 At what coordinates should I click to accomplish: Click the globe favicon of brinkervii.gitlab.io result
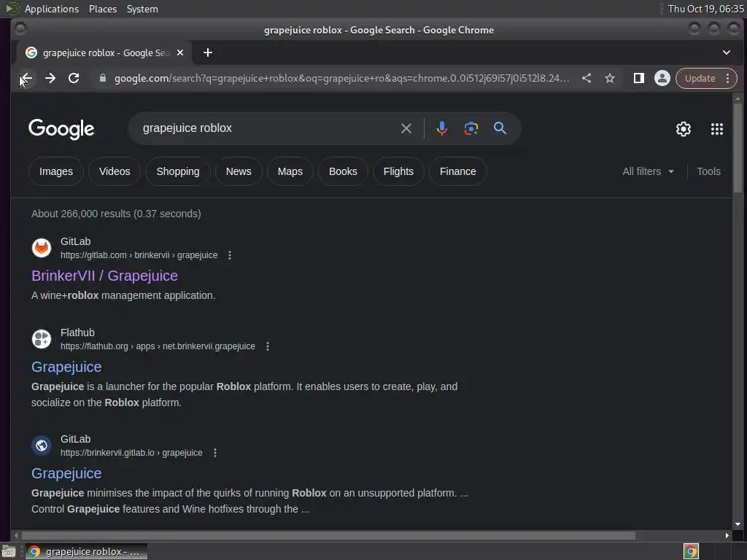tap(42, 446)
